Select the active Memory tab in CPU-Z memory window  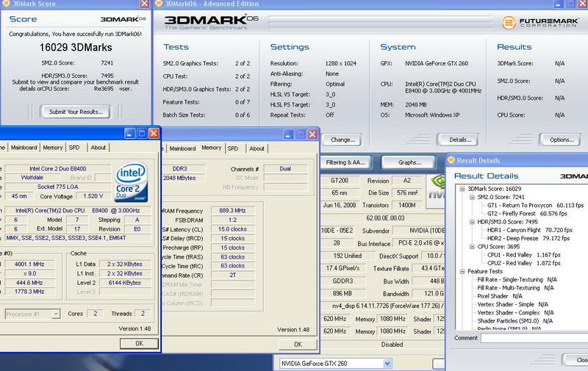212,148
